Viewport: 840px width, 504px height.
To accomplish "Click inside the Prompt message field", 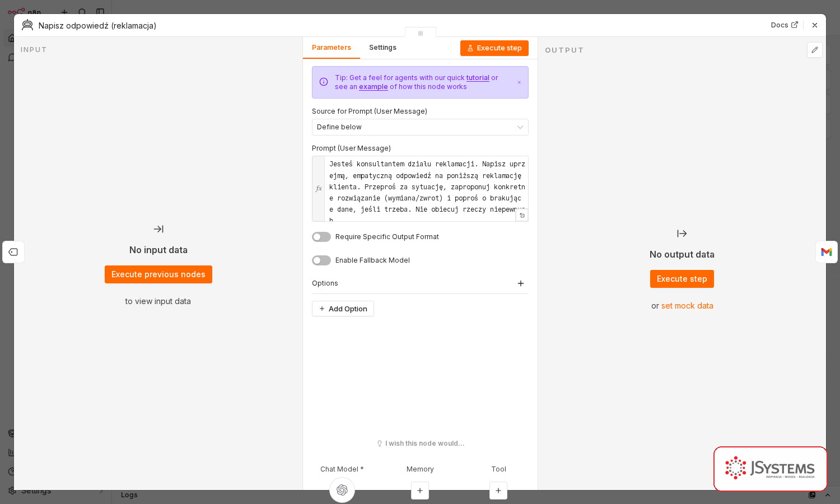I will (426, 189).
